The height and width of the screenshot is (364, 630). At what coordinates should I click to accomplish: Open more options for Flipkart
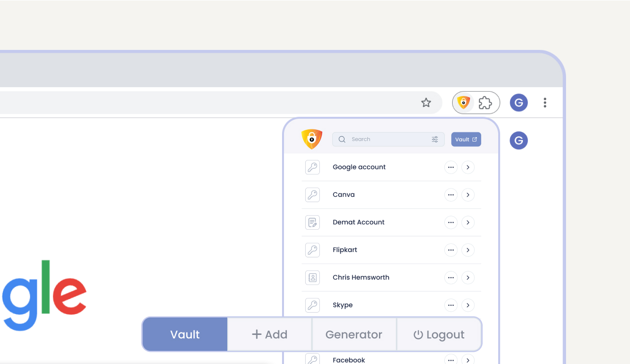point(451,250)
